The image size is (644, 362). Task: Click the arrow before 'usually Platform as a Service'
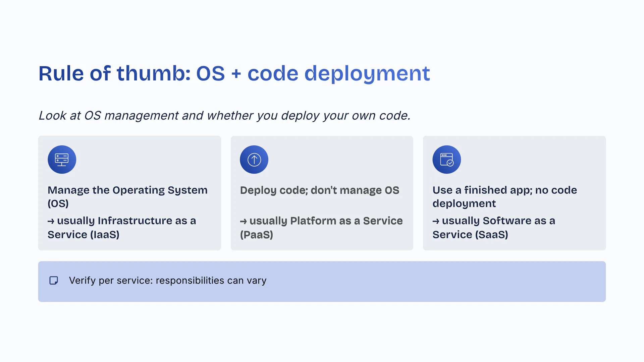(x=243, y=221)
